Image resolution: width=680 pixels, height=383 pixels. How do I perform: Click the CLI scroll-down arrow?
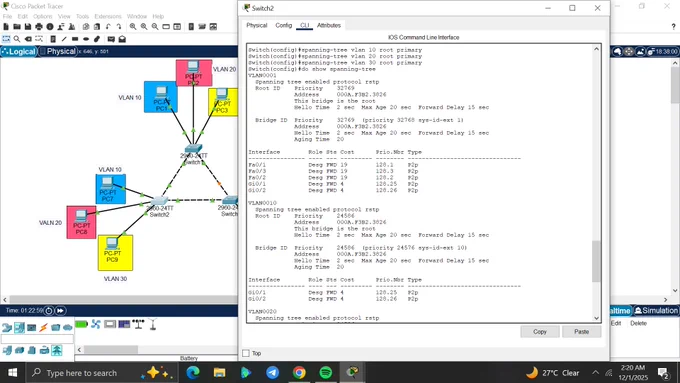pos(596,318)
